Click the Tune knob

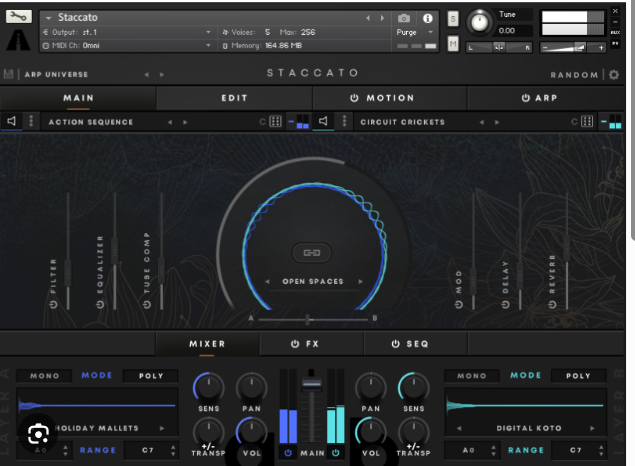479,22
